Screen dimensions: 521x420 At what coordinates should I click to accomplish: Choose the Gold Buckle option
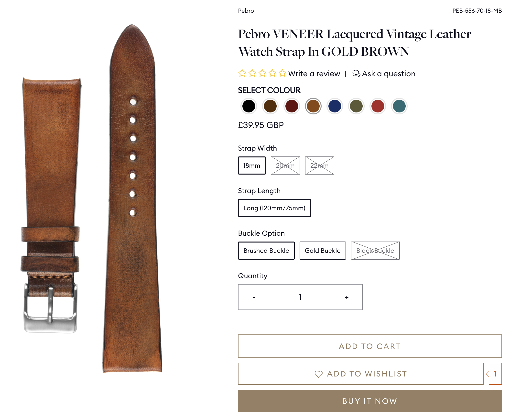323,251
